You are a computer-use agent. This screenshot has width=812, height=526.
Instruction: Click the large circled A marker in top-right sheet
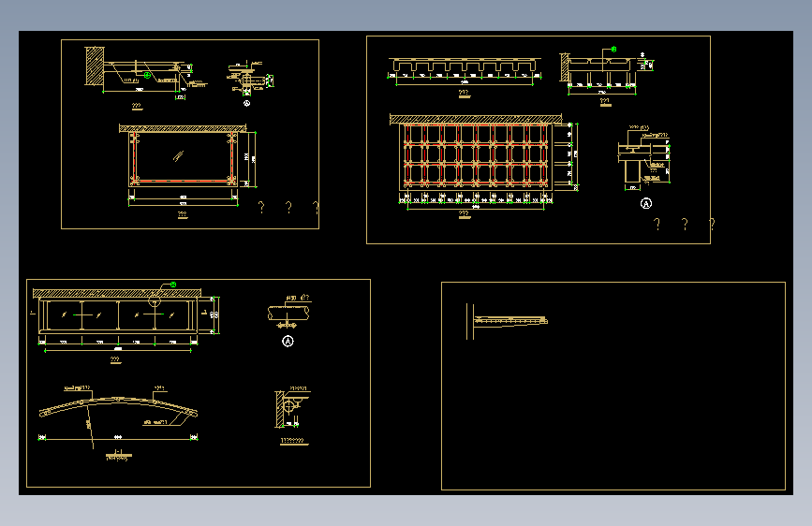point(646,203)
